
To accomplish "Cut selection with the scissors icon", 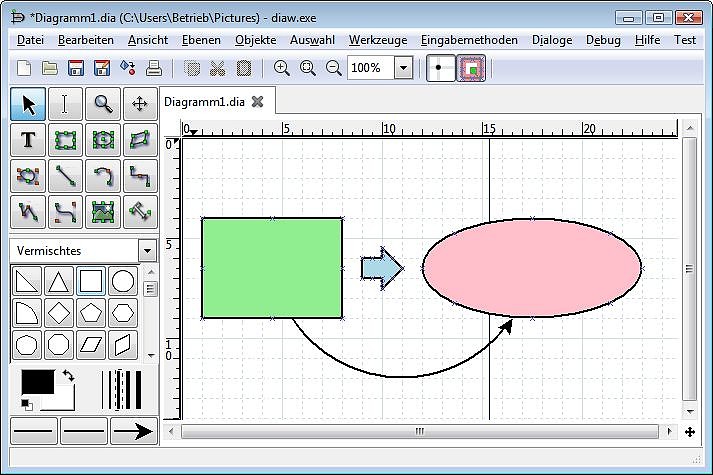I will pos(218,68).
